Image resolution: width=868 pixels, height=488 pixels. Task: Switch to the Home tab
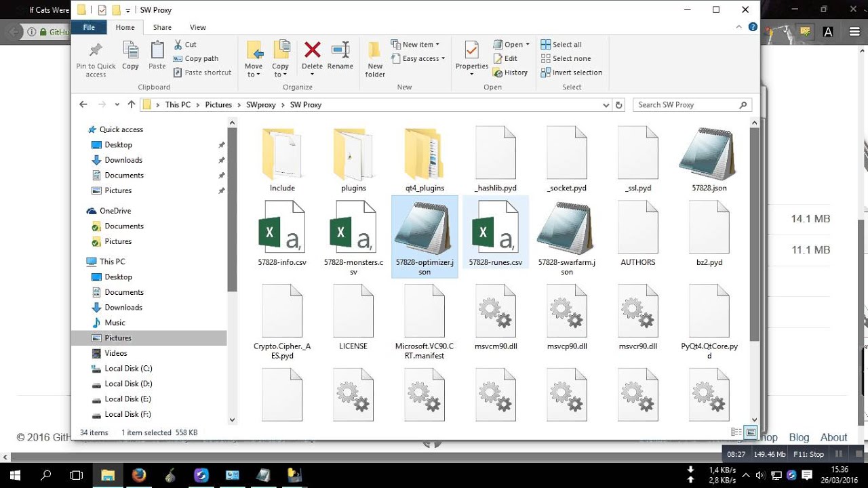(125, 27)
